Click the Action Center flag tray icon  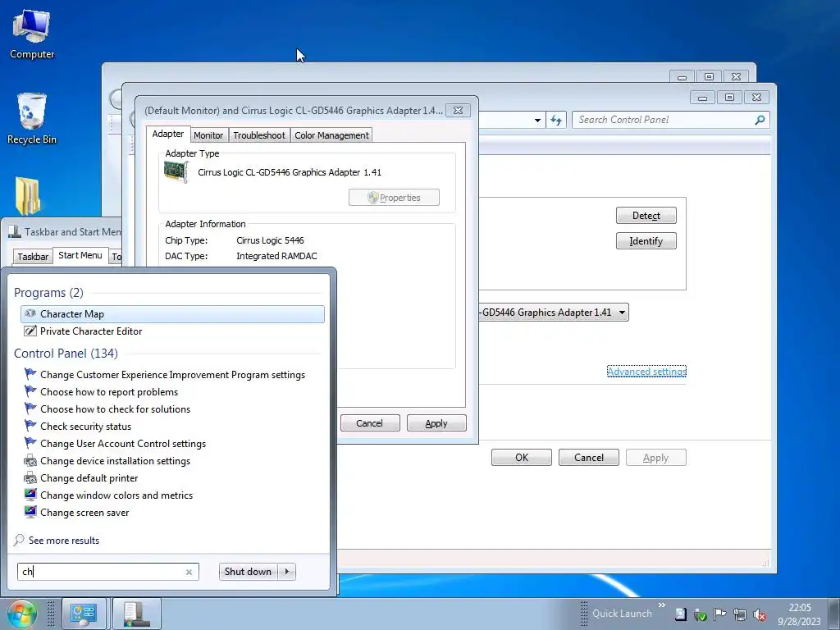pos(720,614)
